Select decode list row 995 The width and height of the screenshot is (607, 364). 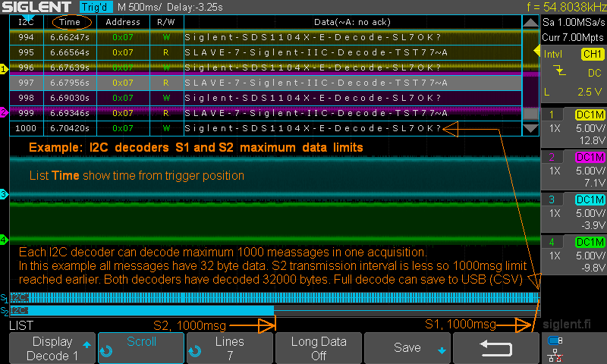[x=266, y=52]
